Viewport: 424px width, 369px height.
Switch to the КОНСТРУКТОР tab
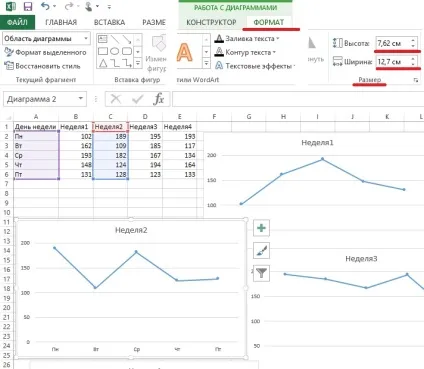[211, 22]
